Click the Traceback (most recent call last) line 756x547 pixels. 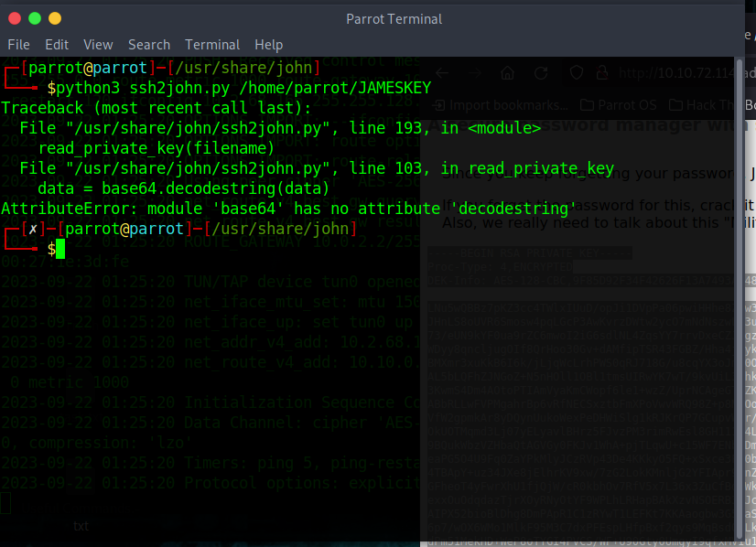pos(157,108)
